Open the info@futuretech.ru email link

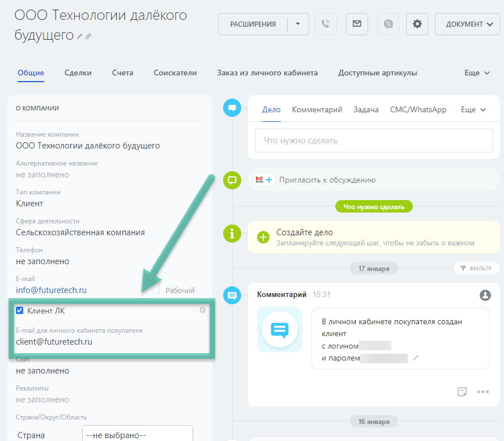(51, 290)
